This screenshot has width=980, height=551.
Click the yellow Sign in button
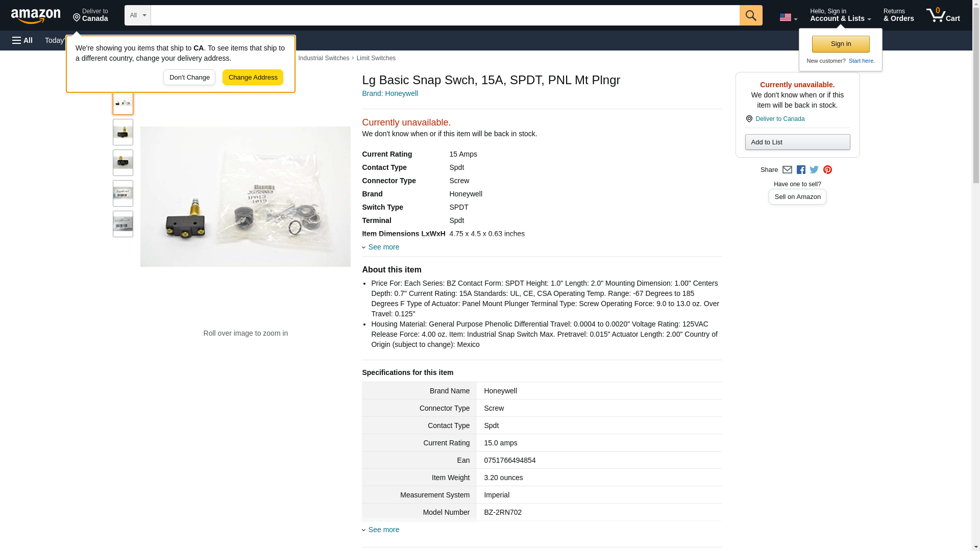click(841, 44)
